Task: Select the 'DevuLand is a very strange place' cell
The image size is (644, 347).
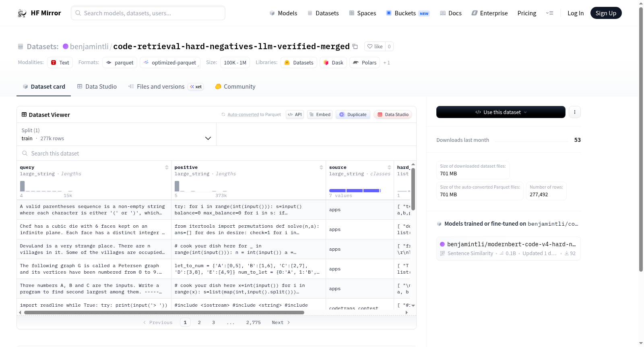Action: [94, 249]
